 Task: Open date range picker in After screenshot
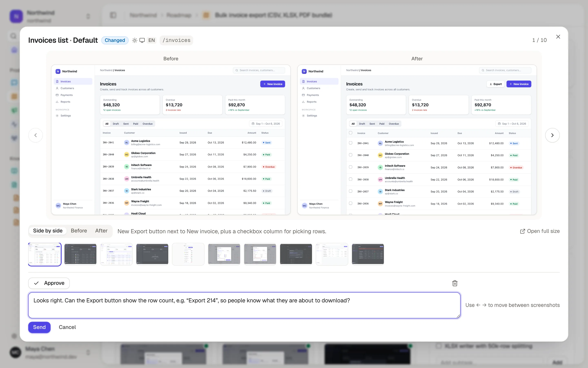click(512, 124)
